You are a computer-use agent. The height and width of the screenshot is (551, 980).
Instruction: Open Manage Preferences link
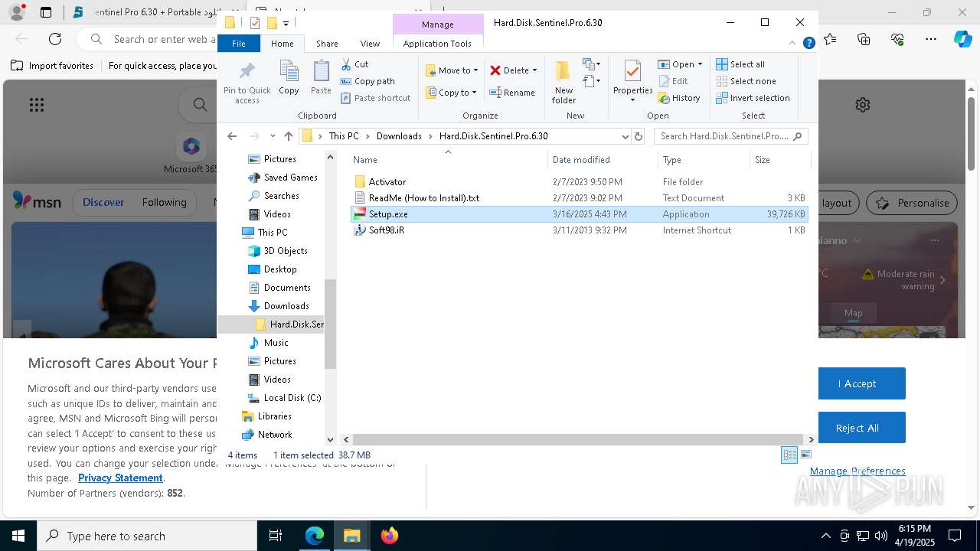[857, 471]
